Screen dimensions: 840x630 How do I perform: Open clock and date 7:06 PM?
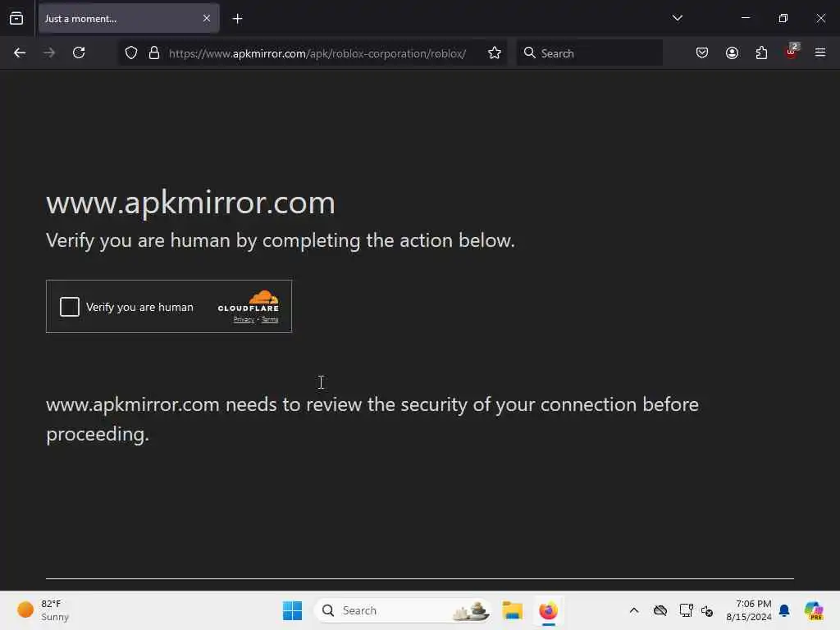click(748, 610)
